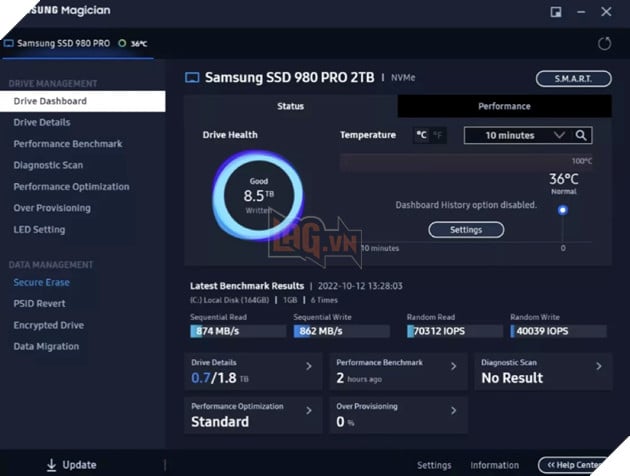630x476 pixels.
Task: Click the Settings button under Dashboard History message
Action: click(466, 230)
